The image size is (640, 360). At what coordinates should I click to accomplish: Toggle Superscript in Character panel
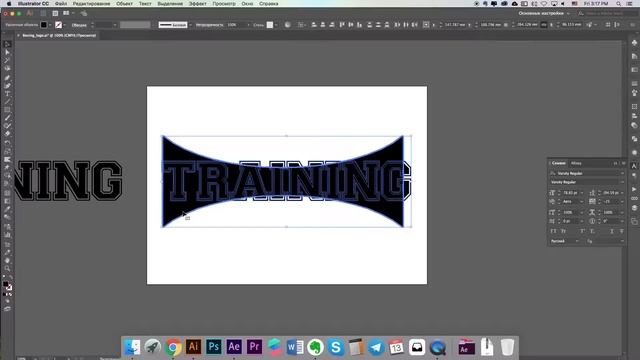(x=582, y=231)
